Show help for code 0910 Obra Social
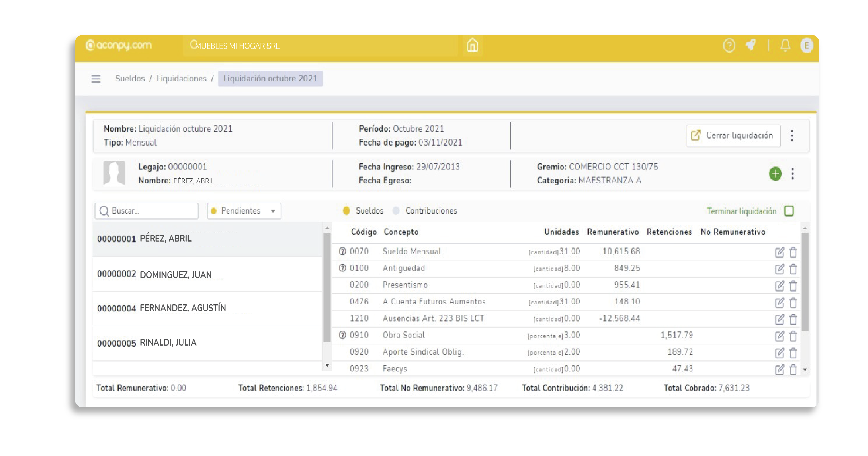The width and height of the screenshot is (868, 456). point(342,335)
